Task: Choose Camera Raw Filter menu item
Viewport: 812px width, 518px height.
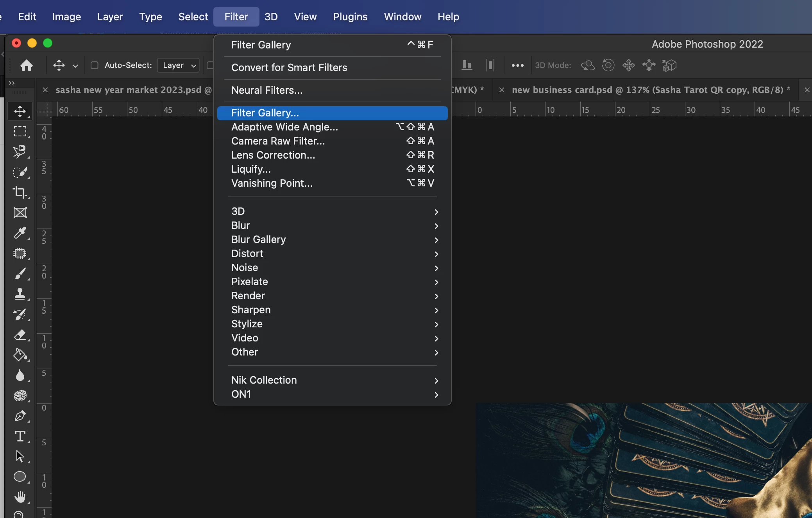Action: coord(278,141)
